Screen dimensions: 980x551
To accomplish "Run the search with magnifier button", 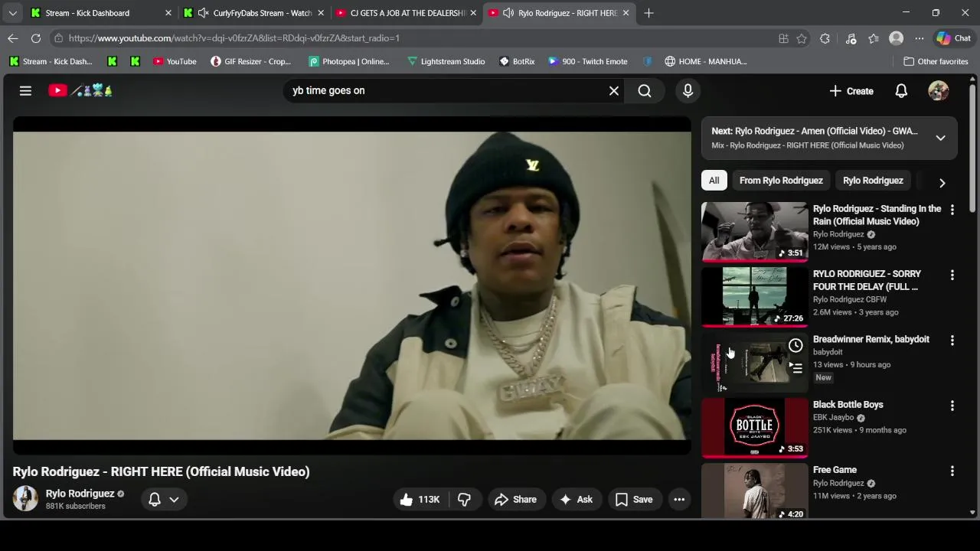I will pos(645,90).
